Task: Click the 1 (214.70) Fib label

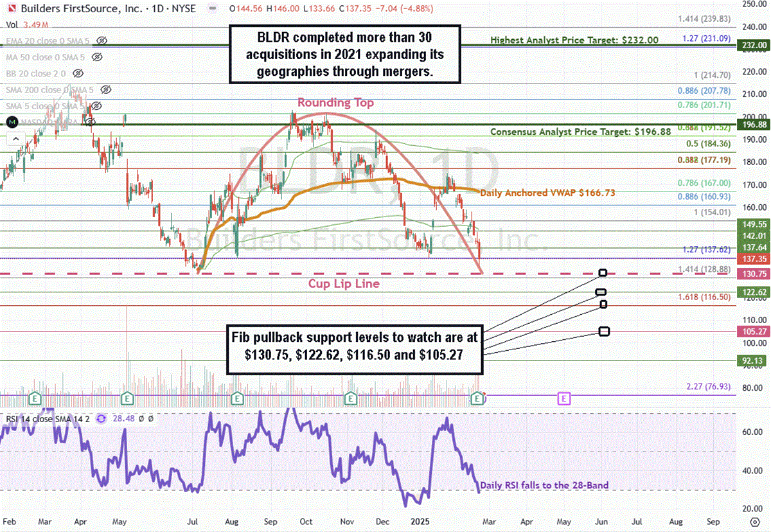Action: [x=712, y=75]
